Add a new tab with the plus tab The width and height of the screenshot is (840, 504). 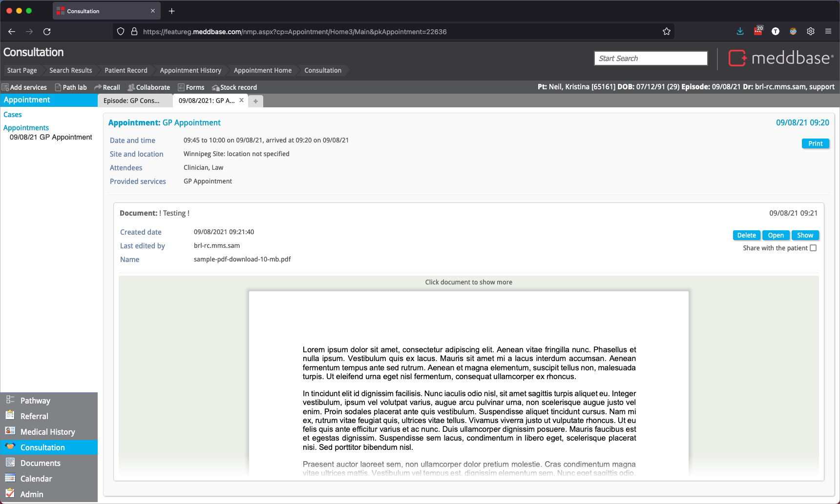(x=255, y=101)
